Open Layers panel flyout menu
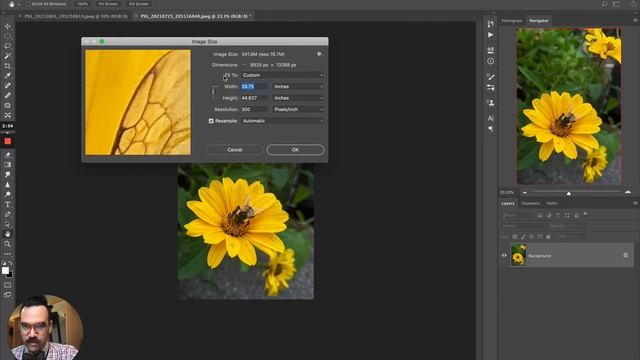 635,203
